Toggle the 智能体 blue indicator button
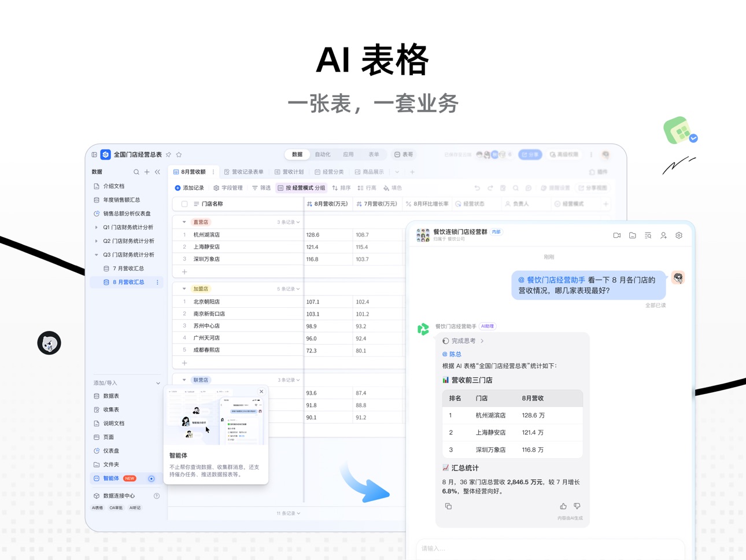The height and width of the screenshot is (560, 746). tap(152, 478)
